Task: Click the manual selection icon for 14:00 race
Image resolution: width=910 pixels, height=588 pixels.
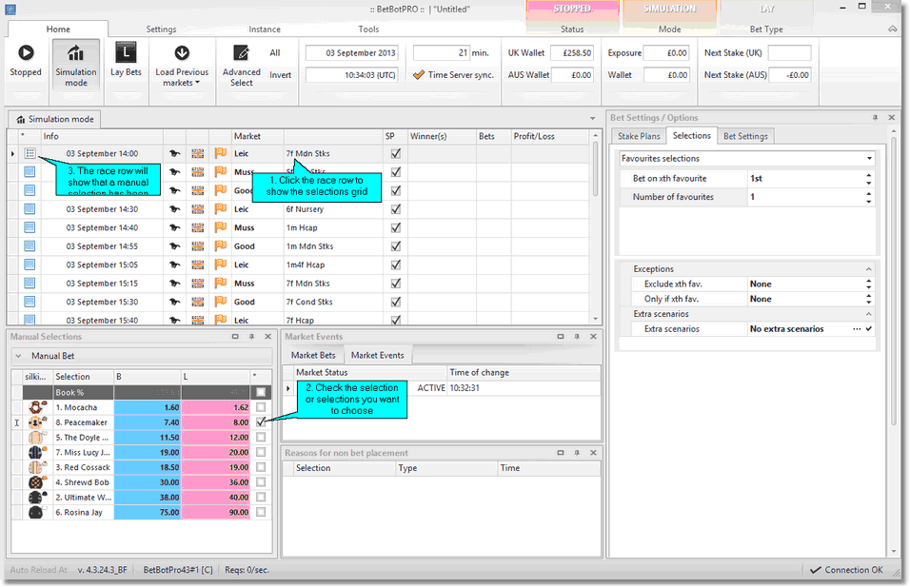Action: click(30, 153)
